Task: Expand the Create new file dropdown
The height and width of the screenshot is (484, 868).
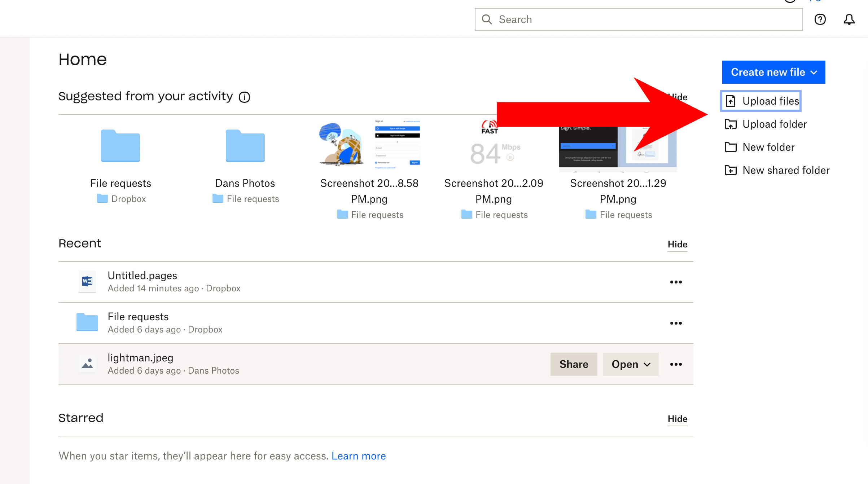Action: click(773, 72)
